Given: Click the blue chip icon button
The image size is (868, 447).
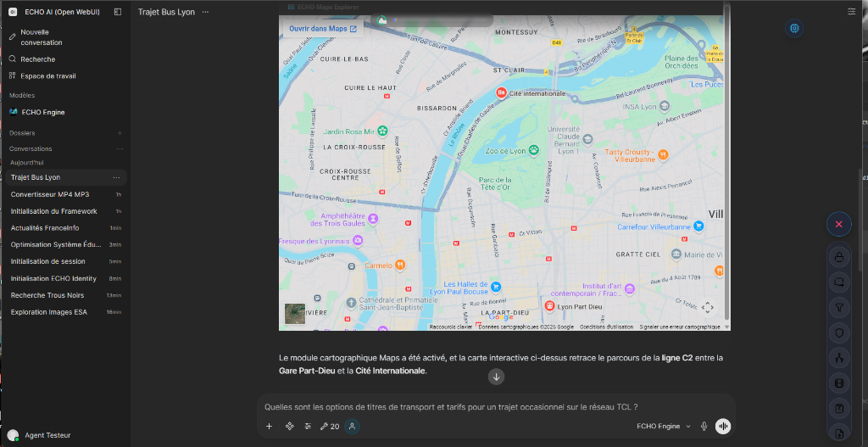Looking at the screenshot, I should (794, 28).
